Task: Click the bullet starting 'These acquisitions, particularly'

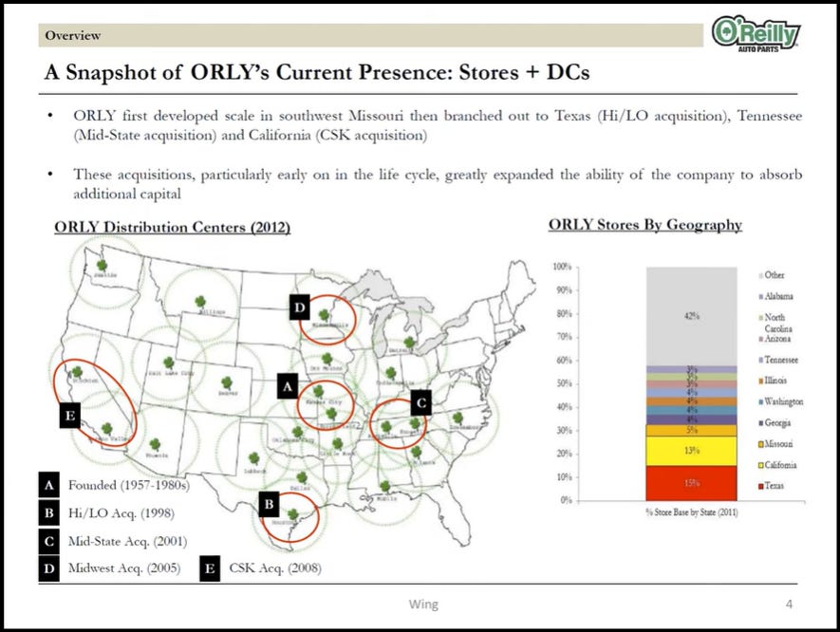Action: click(x=438, y=184)
